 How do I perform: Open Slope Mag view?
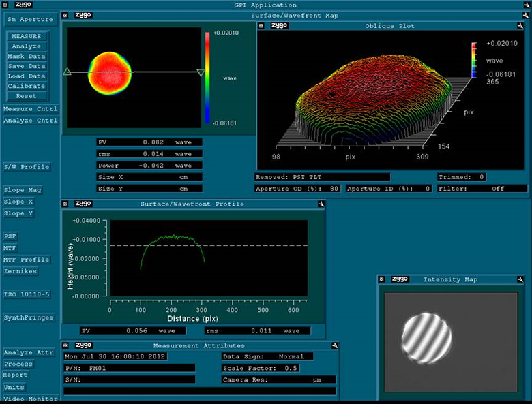23,190
